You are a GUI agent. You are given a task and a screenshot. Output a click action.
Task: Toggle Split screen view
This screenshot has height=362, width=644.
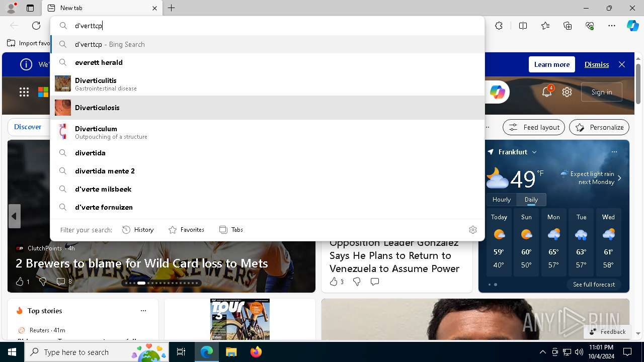[523, 26]
